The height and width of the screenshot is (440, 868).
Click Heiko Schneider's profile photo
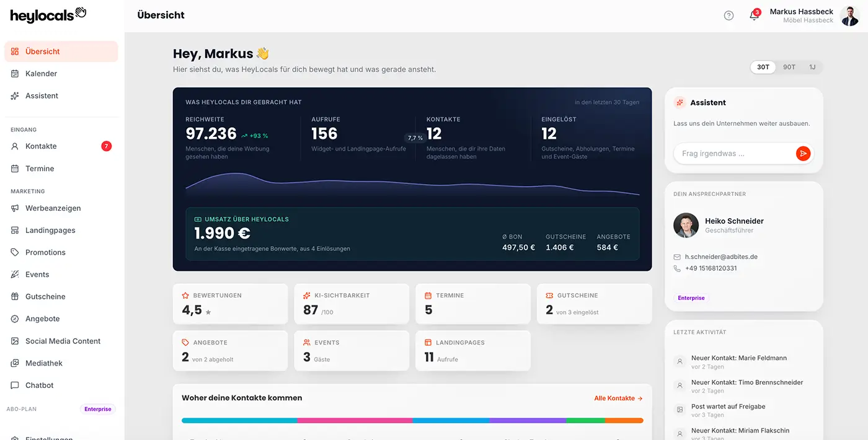pyautogui.click(x=686, y=226)
